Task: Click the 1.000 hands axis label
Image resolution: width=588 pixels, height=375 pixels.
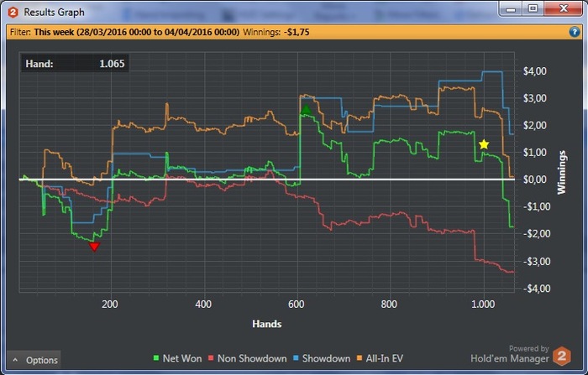Action: [483, 305]
